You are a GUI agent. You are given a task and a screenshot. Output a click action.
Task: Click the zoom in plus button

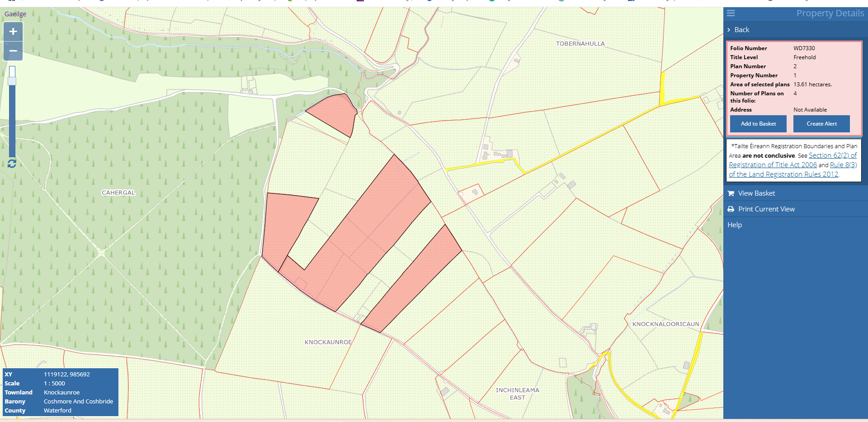point(13,32)
